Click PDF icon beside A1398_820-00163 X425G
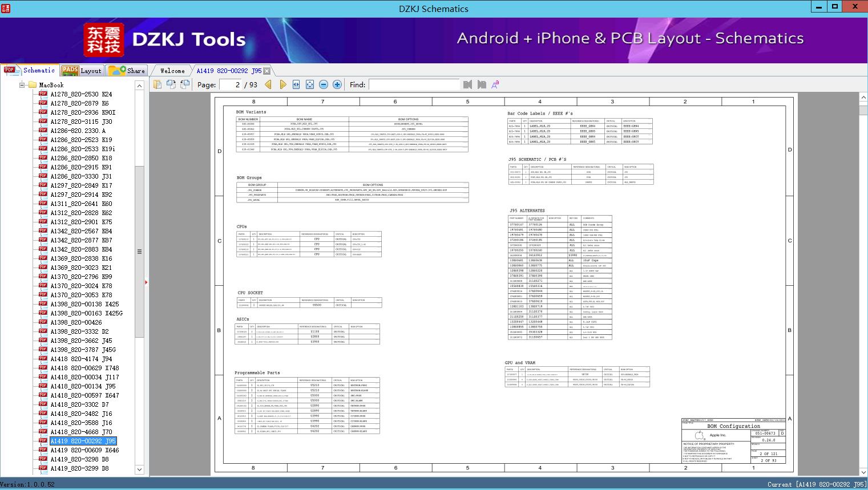Viewport: 868px width, 490px height. coord(43,313)
